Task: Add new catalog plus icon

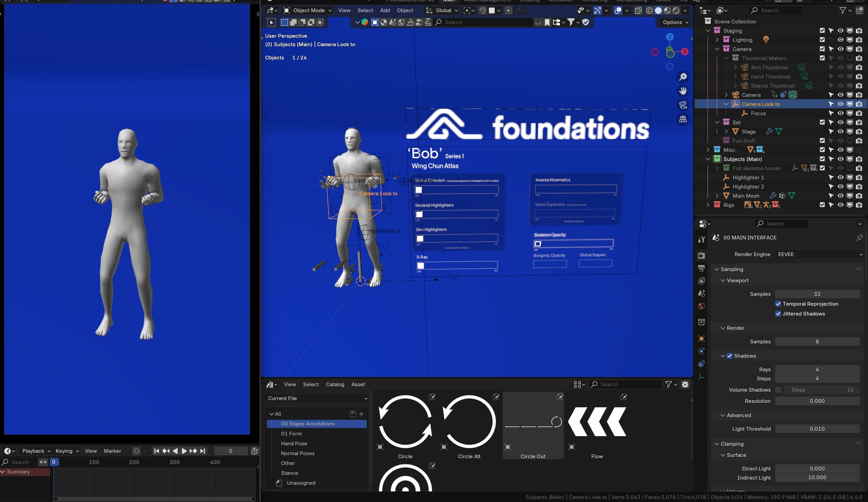Action: click(361, 414)
